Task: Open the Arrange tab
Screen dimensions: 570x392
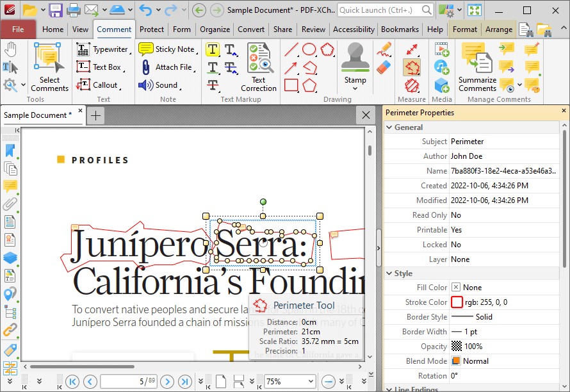Action: point(499,29)
